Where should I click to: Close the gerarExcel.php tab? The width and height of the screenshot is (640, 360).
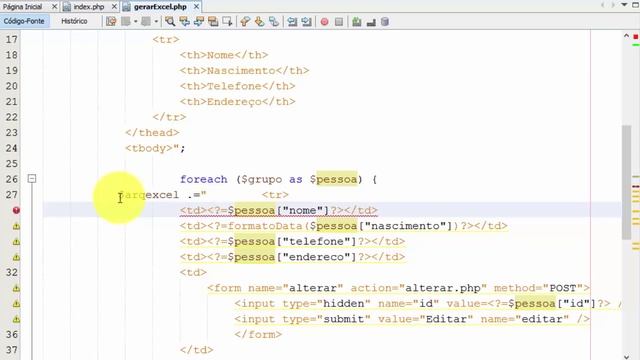(x=196, y=7)
